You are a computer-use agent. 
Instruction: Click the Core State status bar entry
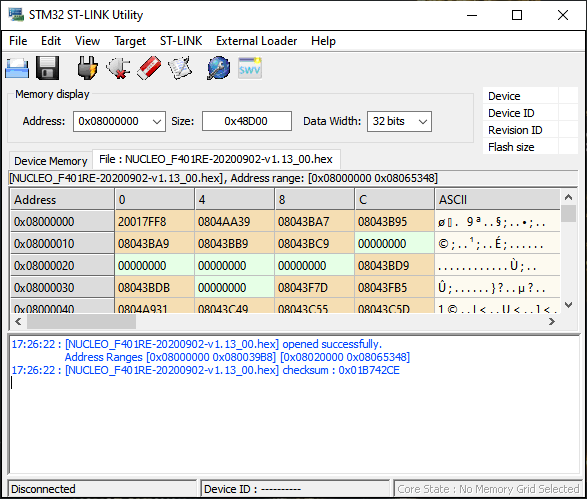tap(488, 489)
